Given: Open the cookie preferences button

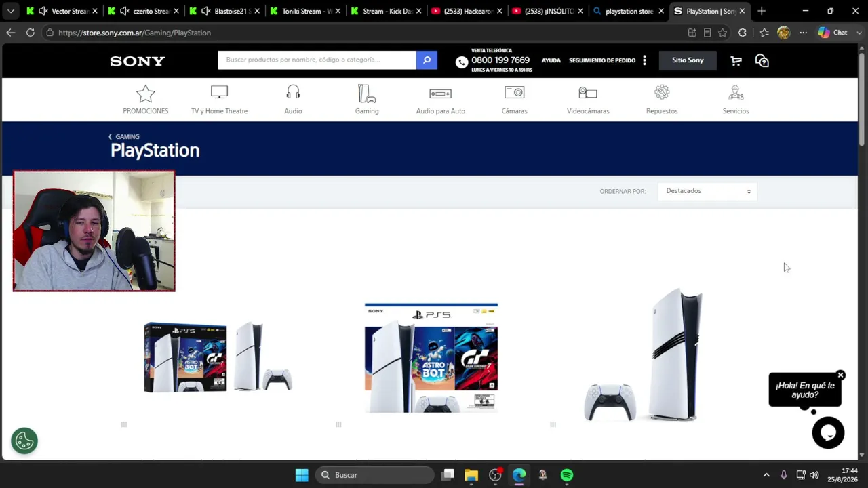Looking at the screenshot, I should pyautogui.click(x=24, y=441).
